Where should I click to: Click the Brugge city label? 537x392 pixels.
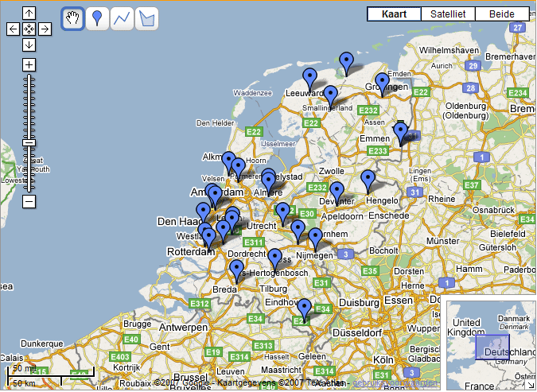[x=138, y=324]
